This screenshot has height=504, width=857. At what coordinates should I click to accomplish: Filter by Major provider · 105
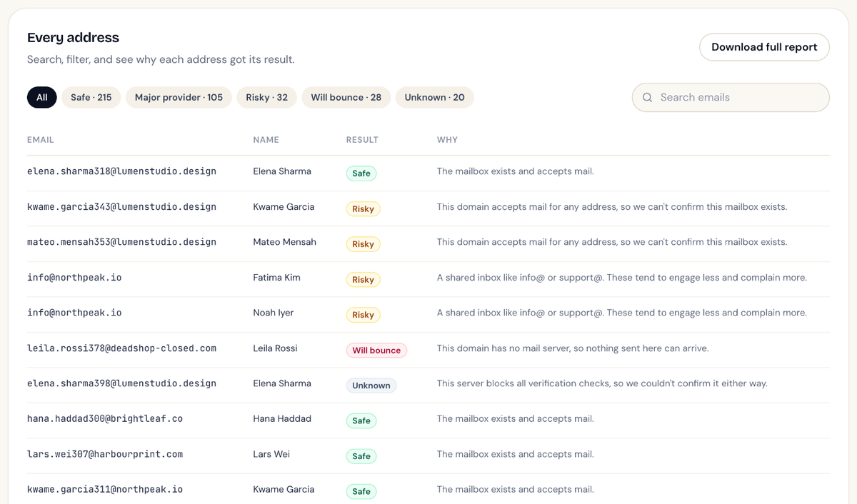point(179,97)
